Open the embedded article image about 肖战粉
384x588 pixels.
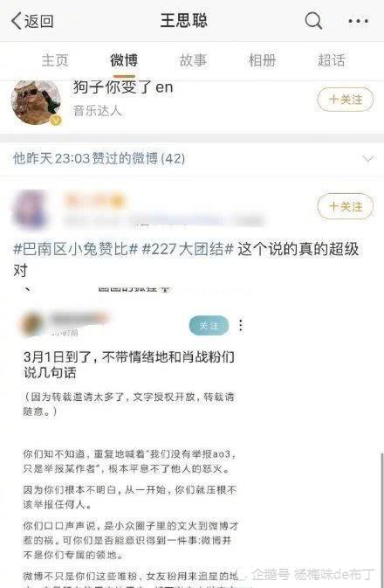(x=131, y=435)
